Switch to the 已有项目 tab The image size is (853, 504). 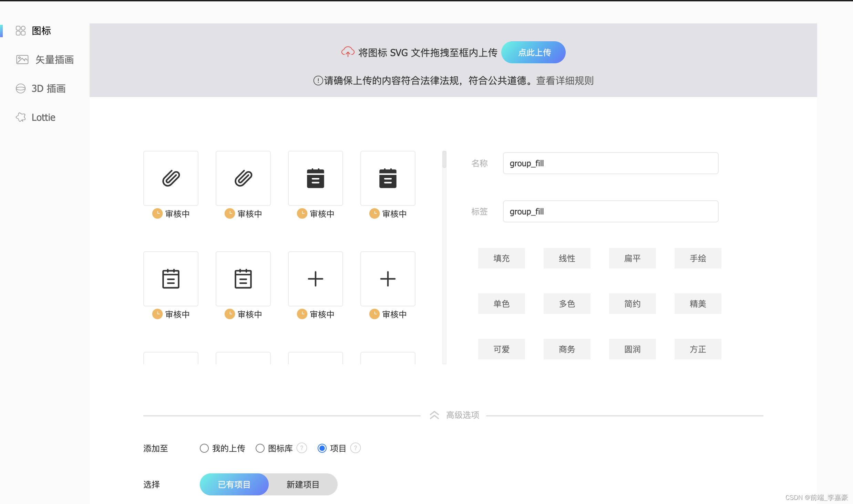coord(234,484)
